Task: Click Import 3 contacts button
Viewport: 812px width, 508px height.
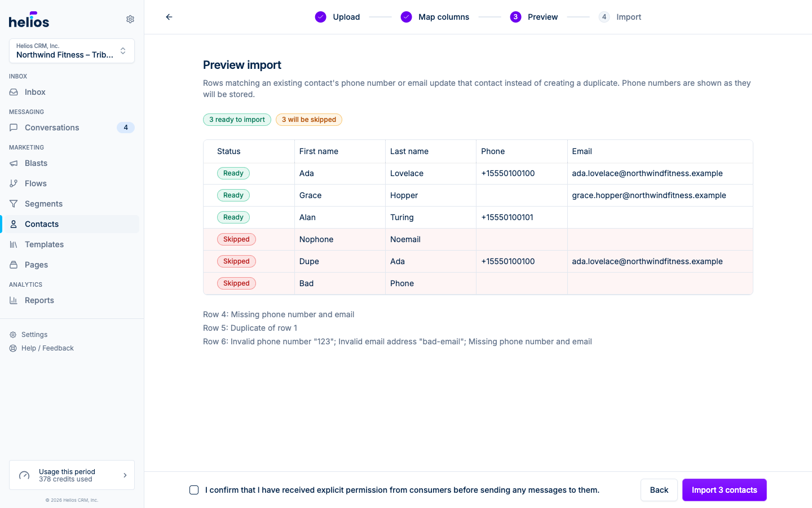Action: coord(725,490)
